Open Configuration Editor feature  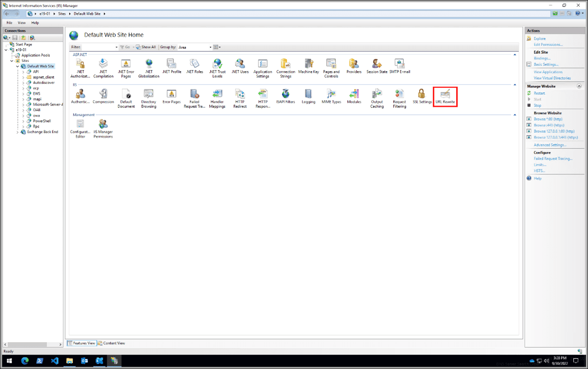pyautogui.click(x=80, y=129)
